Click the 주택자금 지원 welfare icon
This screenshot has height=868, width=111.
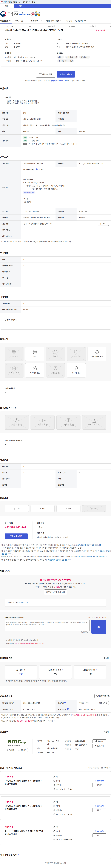coord(14,370)
